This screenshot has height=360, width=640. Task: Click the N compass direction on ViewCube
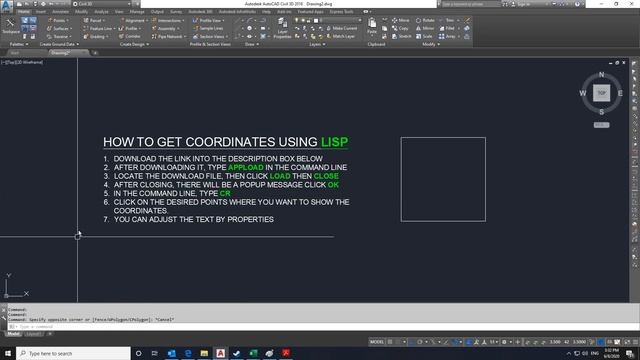(601, 74)
